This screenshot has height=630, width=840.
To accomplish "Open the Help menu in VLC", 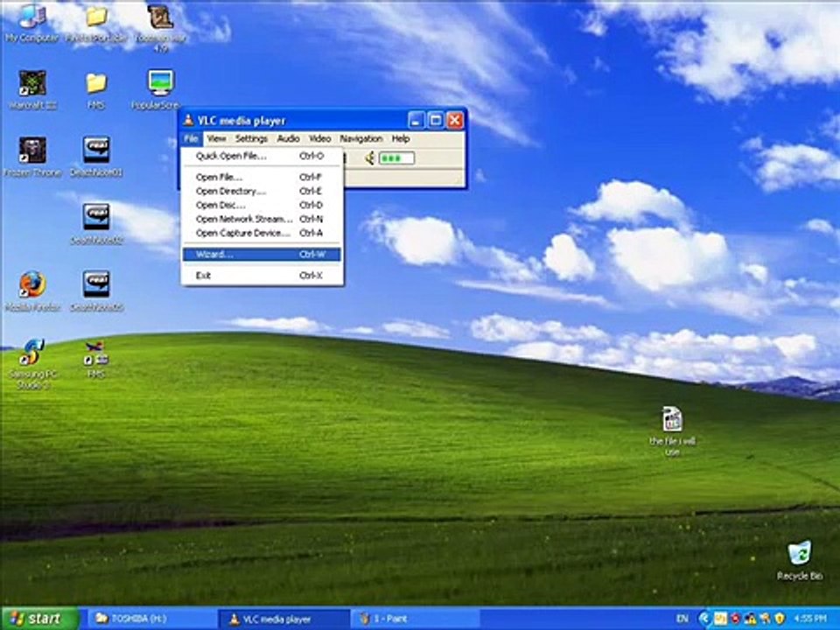I will (401, 139).
